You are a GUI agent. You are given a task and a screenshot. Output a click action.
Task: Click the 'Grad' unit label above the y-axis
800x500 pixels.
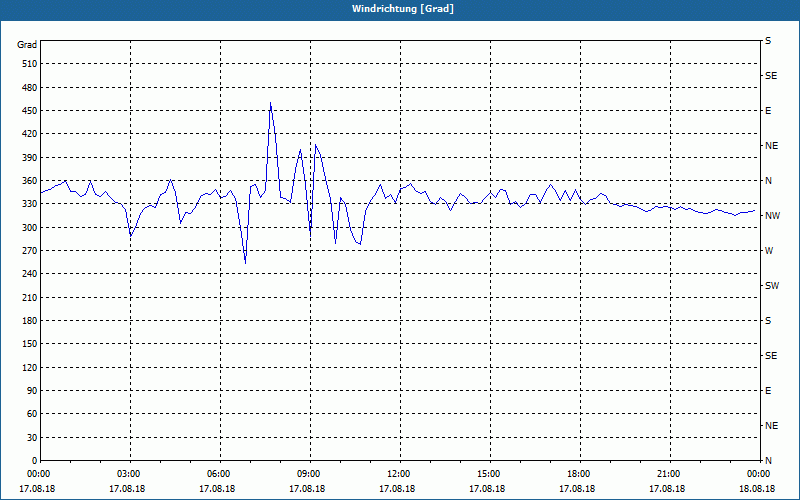pyautogui.click(x=27, y=45)
